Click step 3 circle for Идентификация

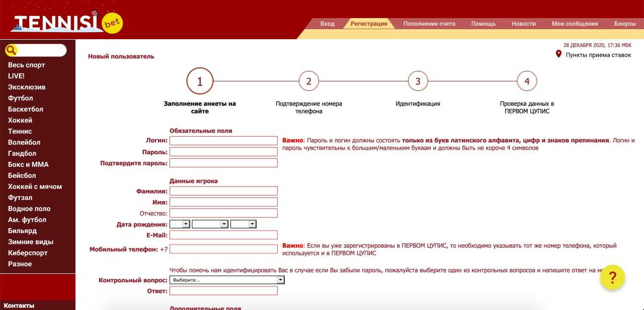click(x=418, y=81)
